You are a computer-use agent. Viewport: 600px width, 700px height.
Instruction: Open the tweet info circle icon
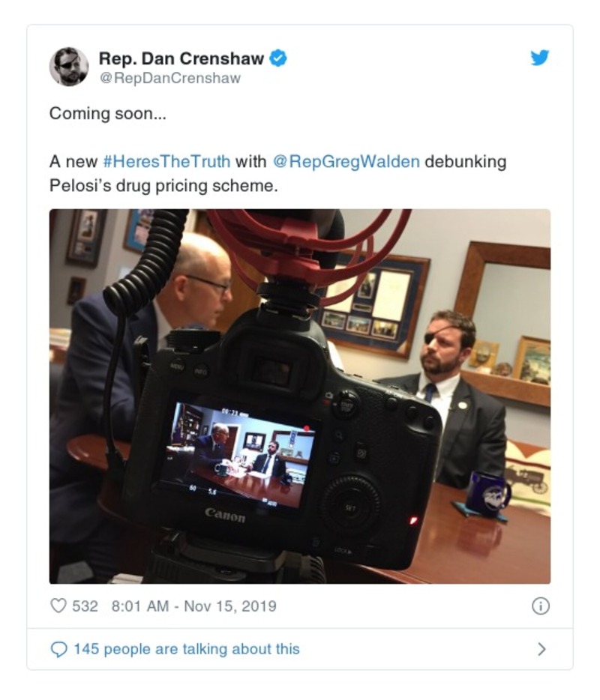click(541, 606)
